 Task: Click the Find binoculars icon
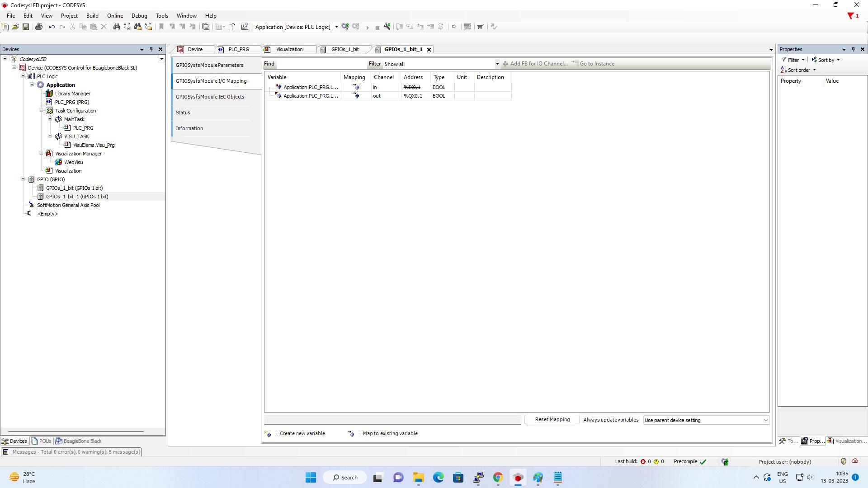point(117,27)
